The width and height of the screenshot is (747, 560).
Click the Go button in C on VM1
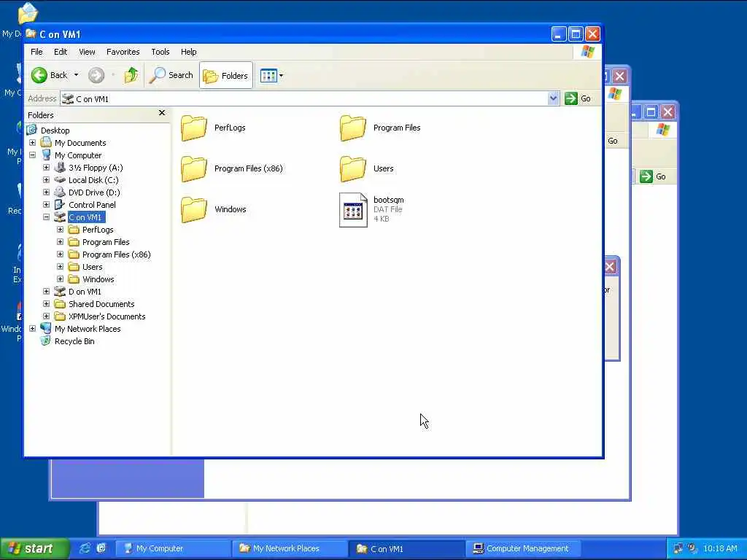578,98
